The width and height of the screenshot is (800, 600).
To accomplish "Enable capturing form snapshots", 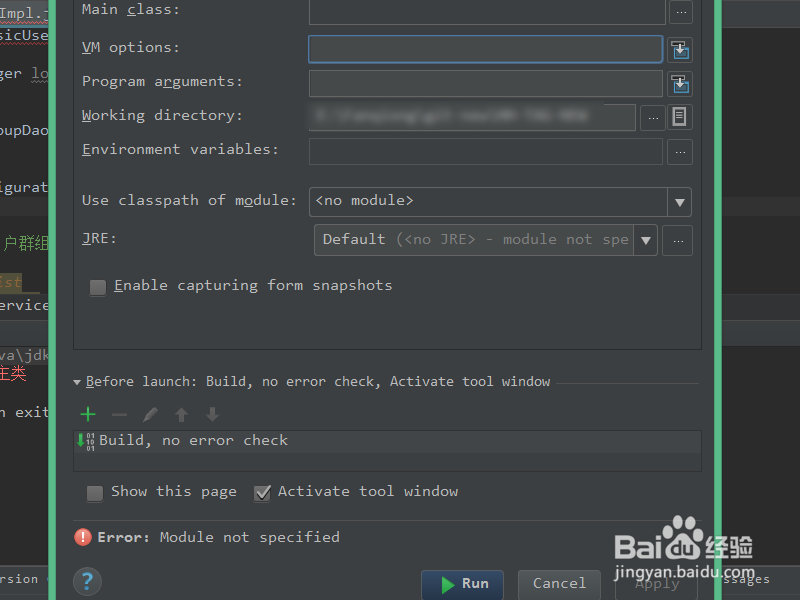I will pyautogui.click(x=97, y=287).
